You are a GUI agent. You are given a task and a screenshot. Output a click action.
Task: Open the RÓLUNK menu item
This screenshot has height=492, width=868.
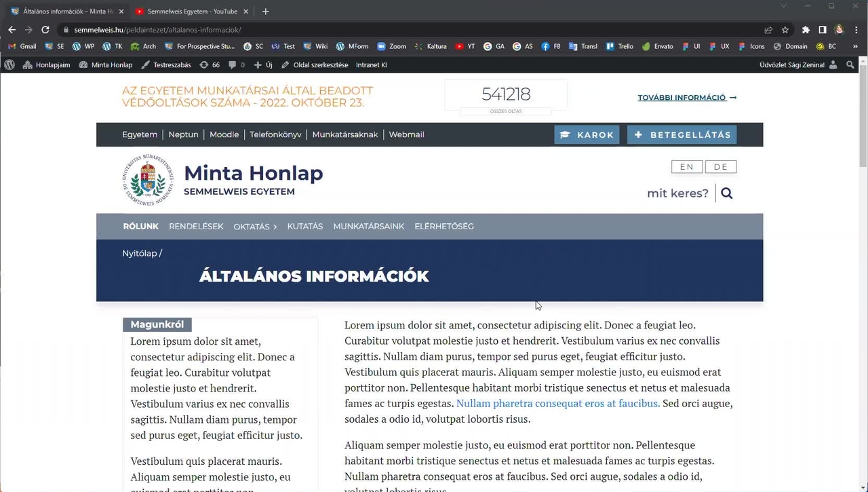(x=140, y=227)
